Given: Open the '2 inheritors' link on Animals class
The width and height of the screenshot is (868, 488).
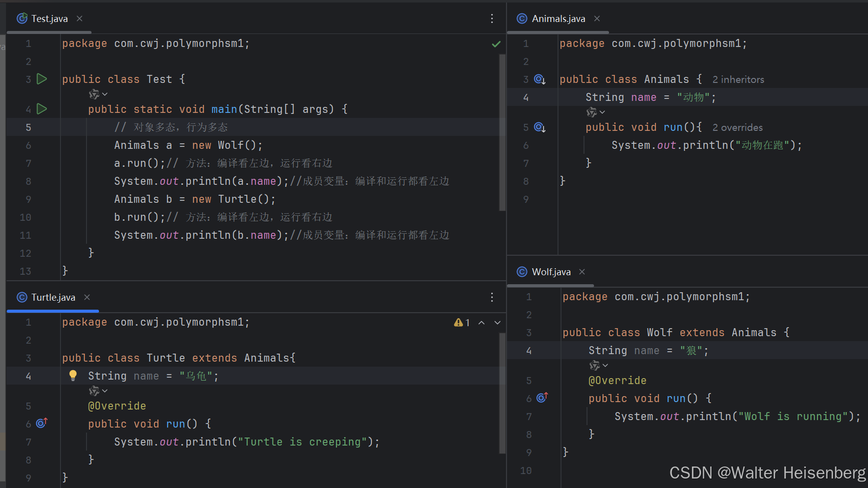Looking at the screenshot, I should (738, 79).
